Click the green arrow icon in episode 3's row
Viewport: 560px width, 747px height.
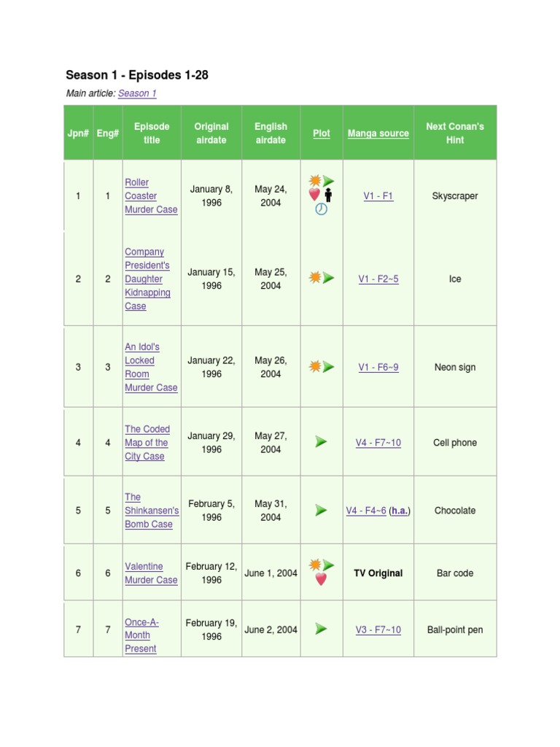329,366
